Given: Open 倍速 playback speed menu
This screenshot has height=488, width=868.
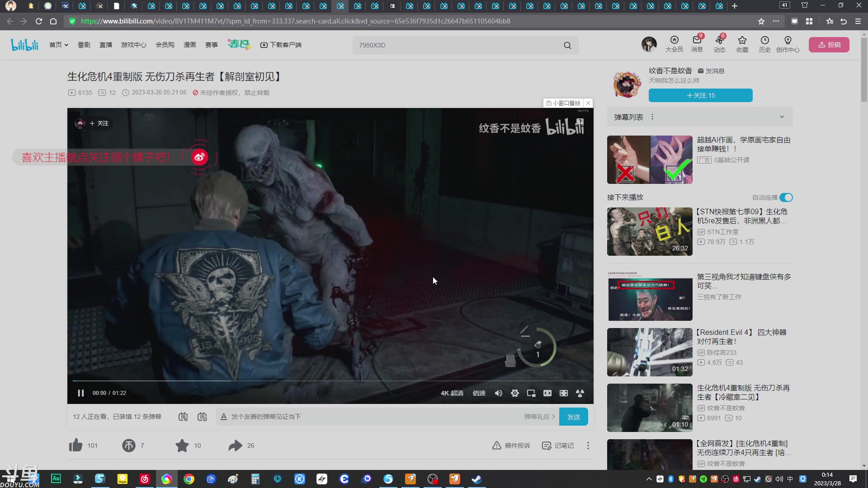Looking at the screenshot, I should [x=479, y=393].
